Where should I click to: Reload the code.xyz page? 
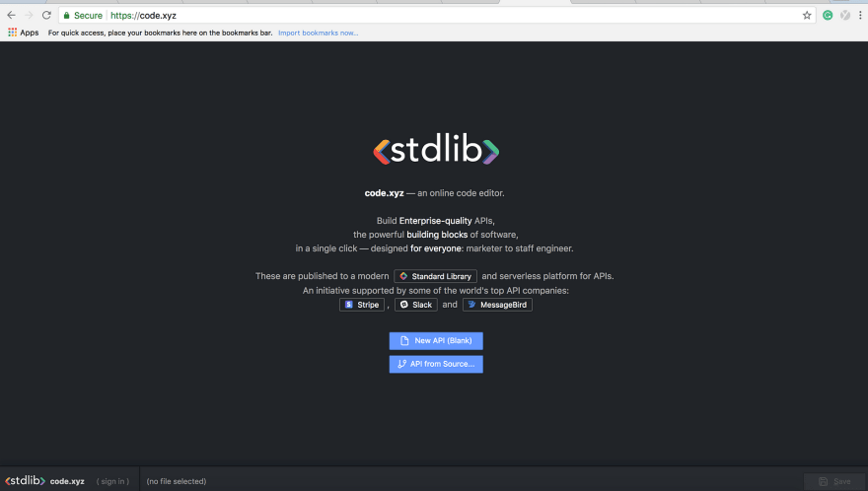pos(46,16)
